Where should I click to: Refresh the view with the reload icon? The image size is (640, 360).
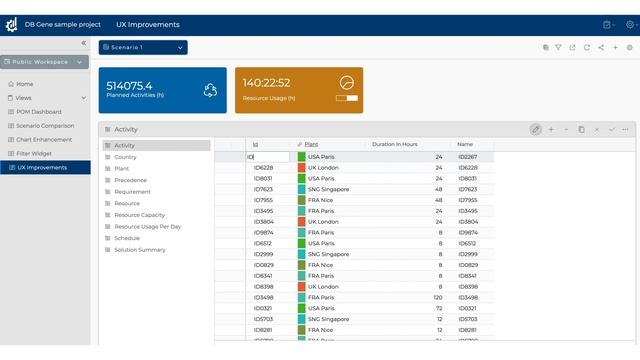(x=587, y=47)
